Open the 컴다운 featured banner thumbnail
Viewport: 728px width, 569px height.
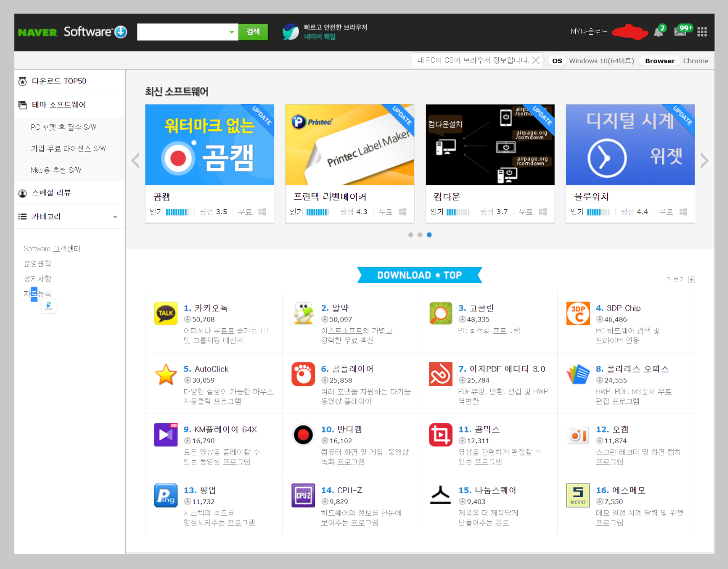coord(490,145)
